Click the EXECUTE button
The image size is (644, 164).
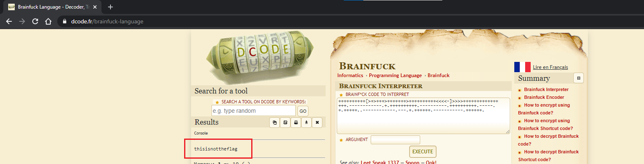pyautogui.click(x=423, y=152)
